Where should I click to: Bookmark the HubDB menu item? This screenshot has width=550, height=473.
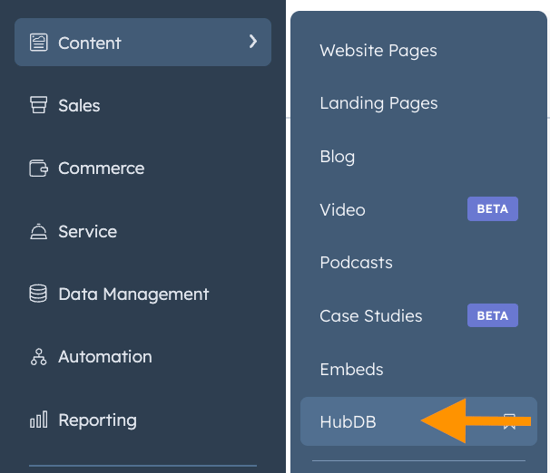click(x=509, y=421)
